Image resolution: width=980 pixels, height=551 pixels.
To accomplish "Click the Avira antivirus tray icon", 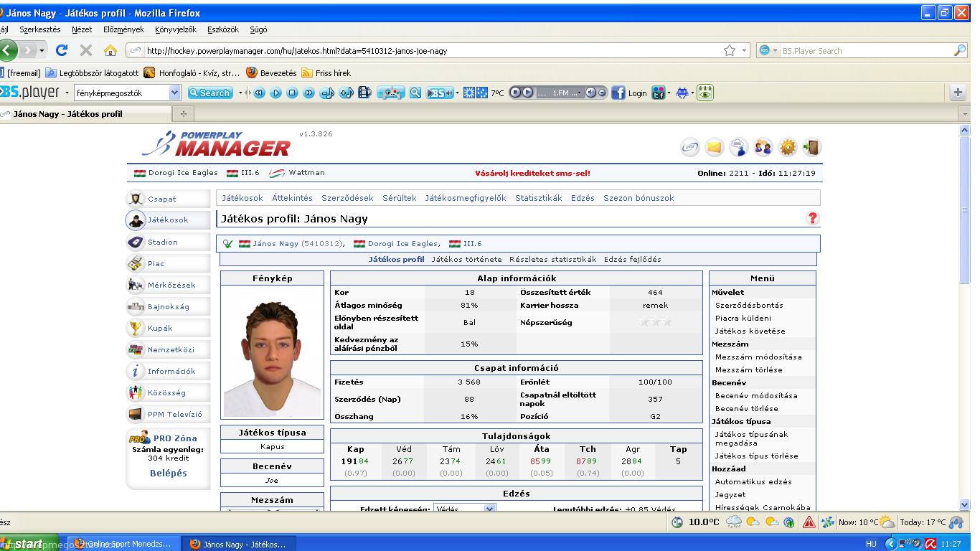I will [x=930, y=544].
